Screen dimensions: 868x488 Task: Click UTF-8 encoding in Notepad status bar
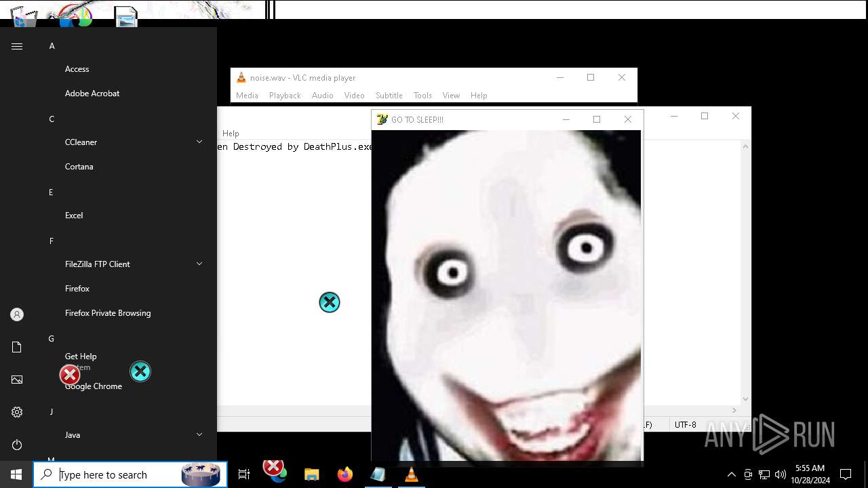685,425
